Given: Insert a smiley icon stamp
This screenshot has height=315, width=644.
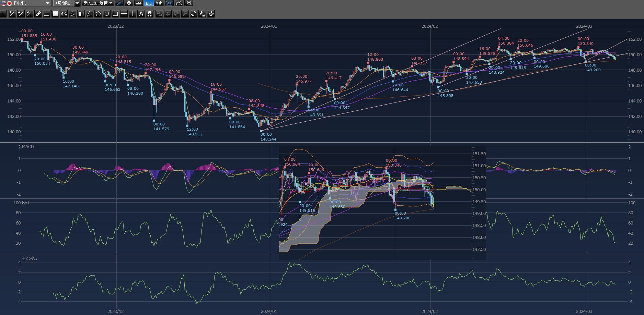Looking at the screenshot, I should 150,14.
